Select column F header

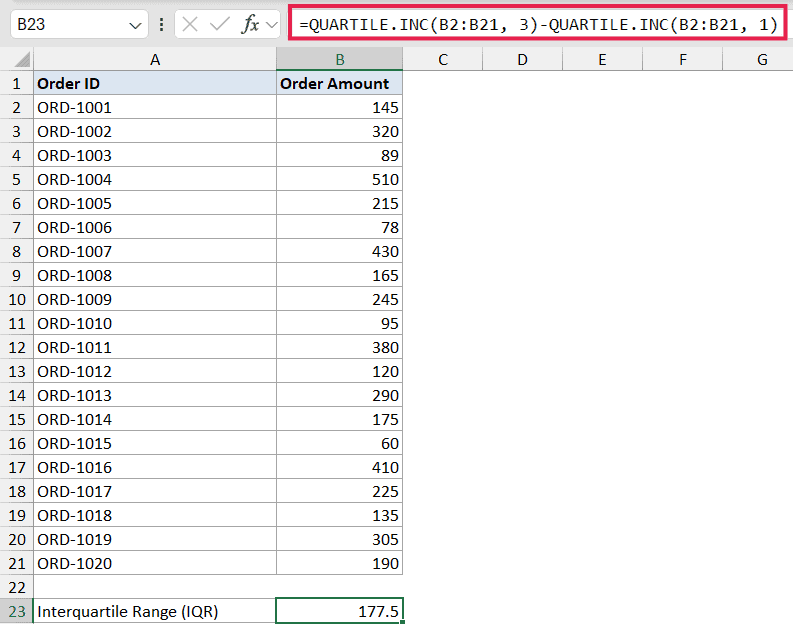682,60
